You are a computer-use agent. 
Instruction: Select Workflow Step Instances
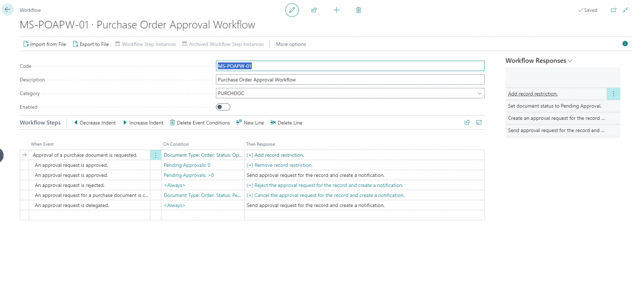point(145,44)
